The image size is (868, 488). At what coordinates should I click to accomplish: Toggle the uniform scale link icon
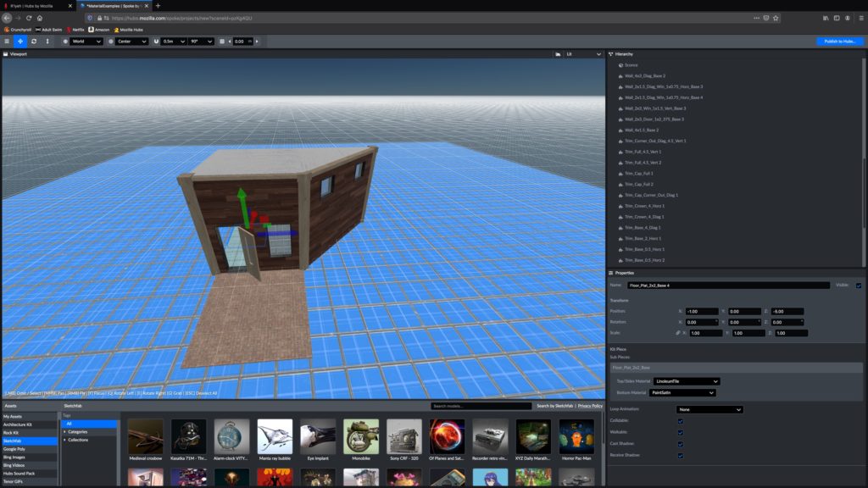point(677,333)
